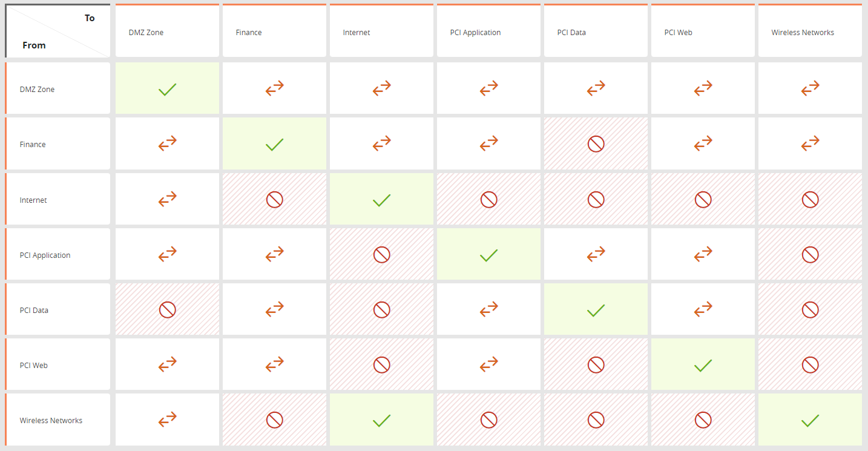Viewport: 868px width, 451px height.
Task: Click blocked icon from PCI Application to Internet
Action: pyautogui.click(x=381, y=255)
